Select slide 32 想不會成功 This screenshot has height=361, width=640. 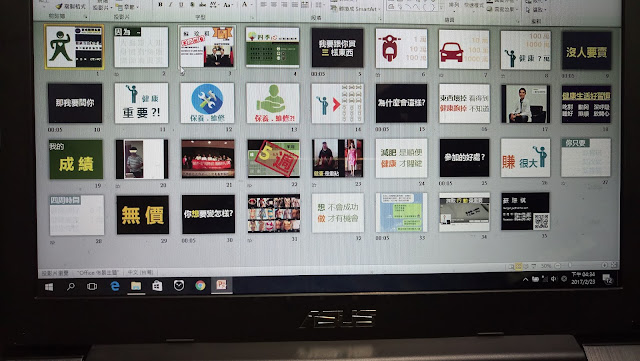click(x=338, y=213)
